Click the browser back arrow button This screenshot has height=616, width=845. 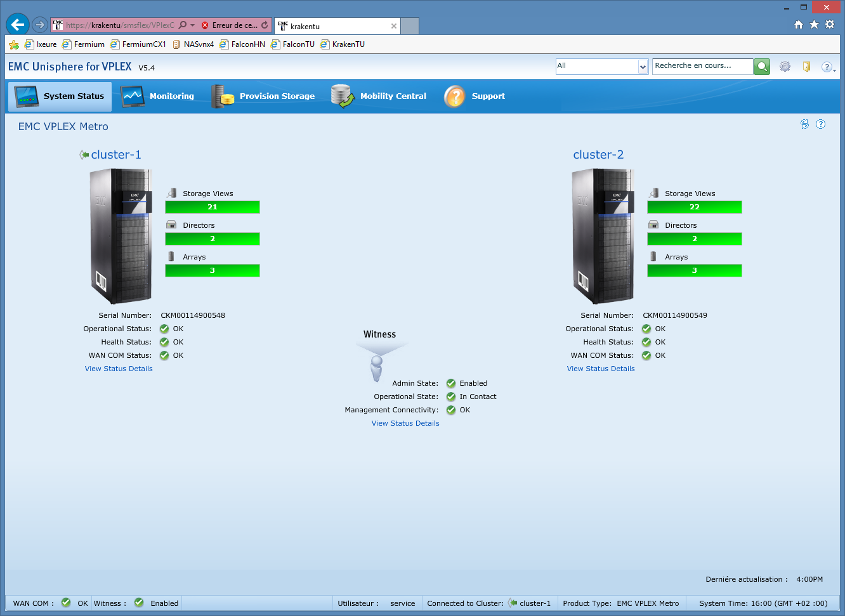(17, 25)
